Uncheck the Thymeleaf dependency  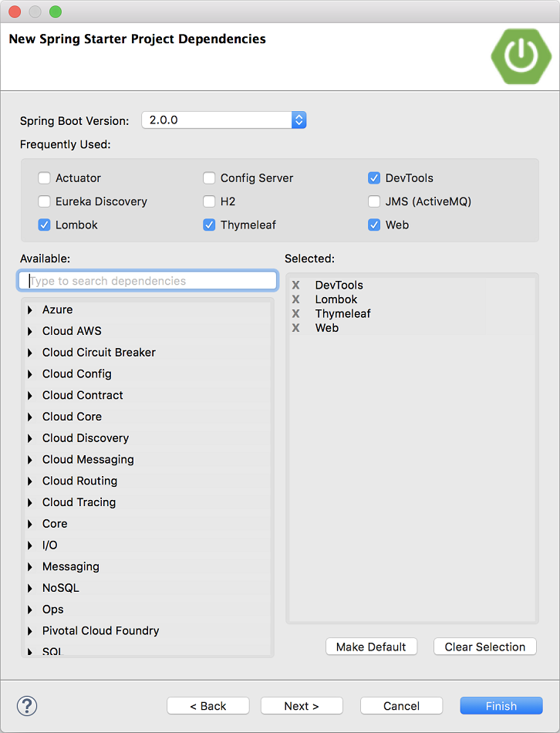pos(209,225)
